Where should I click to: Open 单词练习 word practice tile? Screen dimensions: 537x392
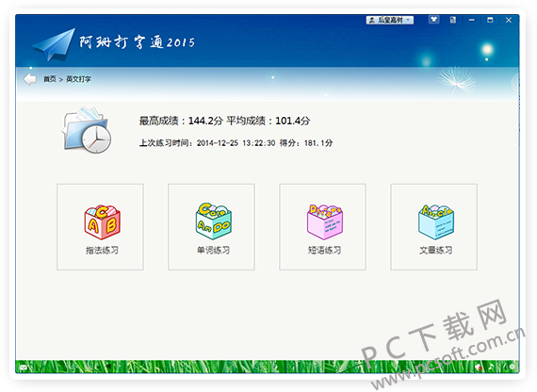coord(211,227)
